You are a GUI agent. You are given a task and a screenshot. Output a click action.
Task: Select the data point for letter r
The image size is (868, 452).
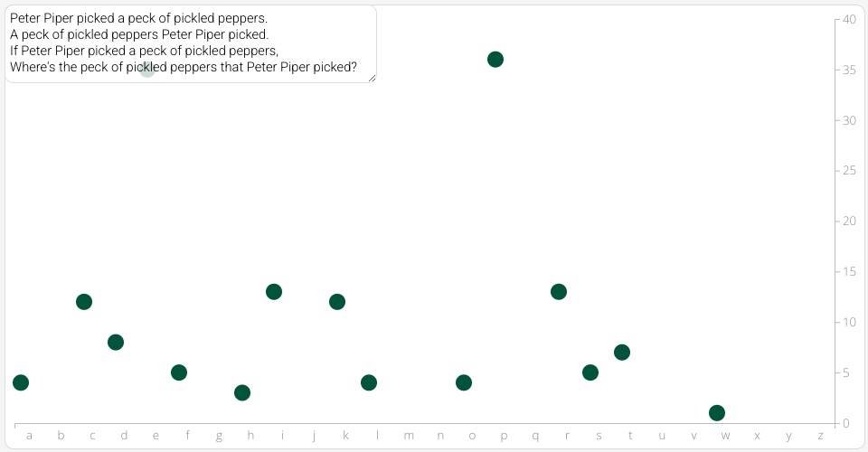click(x=559, y=292)
